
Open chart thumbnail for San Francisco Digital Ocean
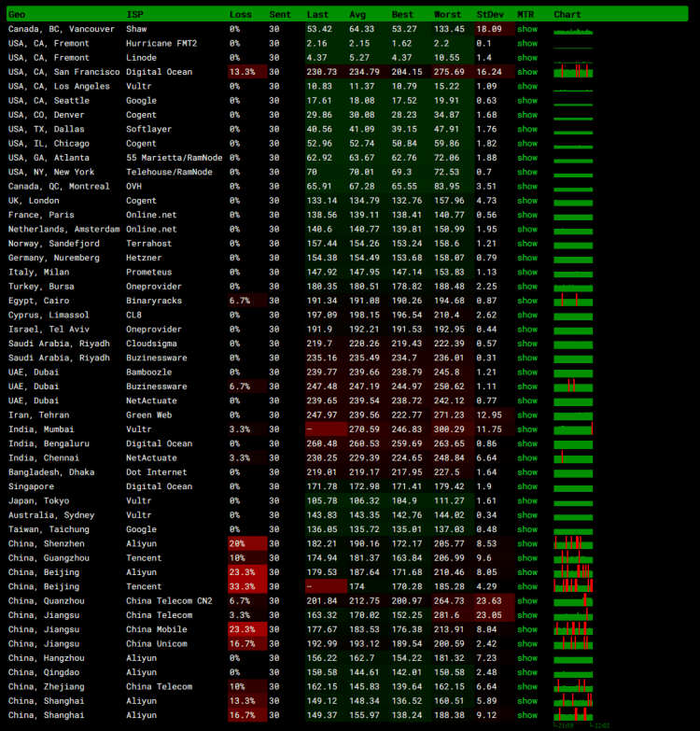(573, 71)
